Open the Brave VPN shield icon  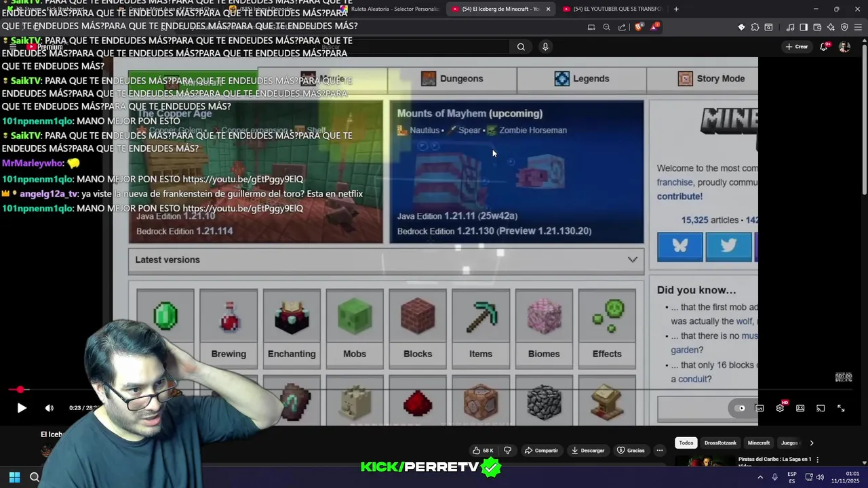(x=844, y=27)
